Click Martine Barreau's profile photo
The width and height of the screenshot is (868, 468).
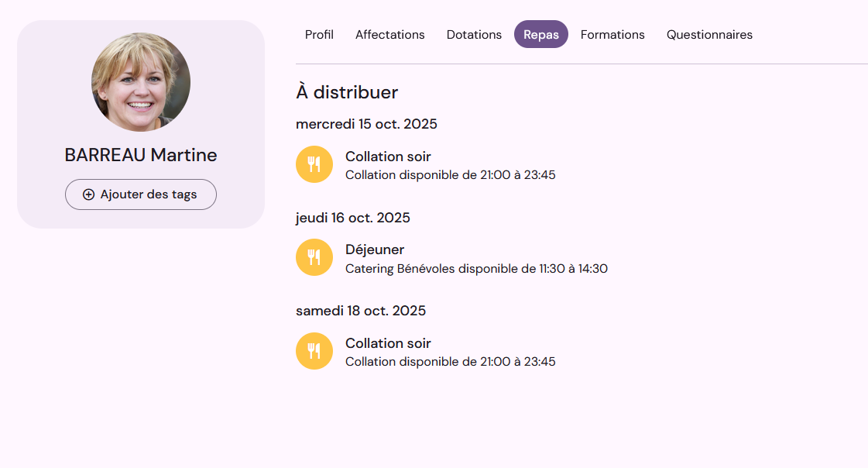(141, 82)
